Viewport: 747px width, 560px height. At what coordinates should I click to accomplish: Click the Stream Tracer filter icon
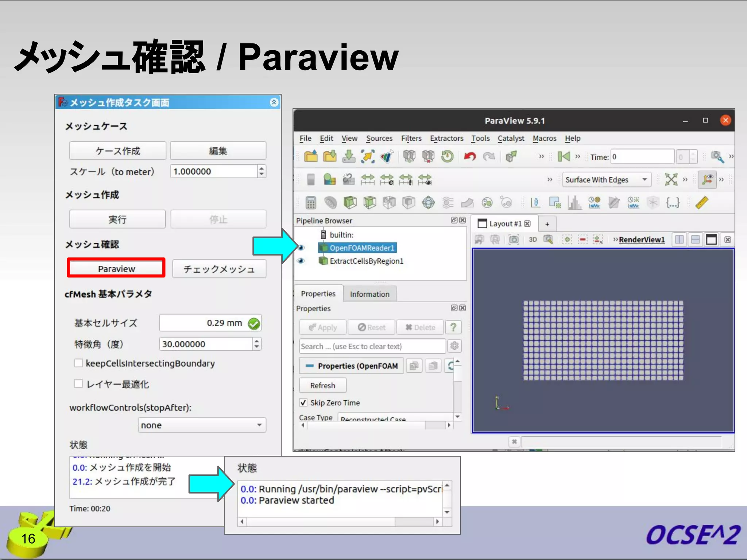(448, 202)
